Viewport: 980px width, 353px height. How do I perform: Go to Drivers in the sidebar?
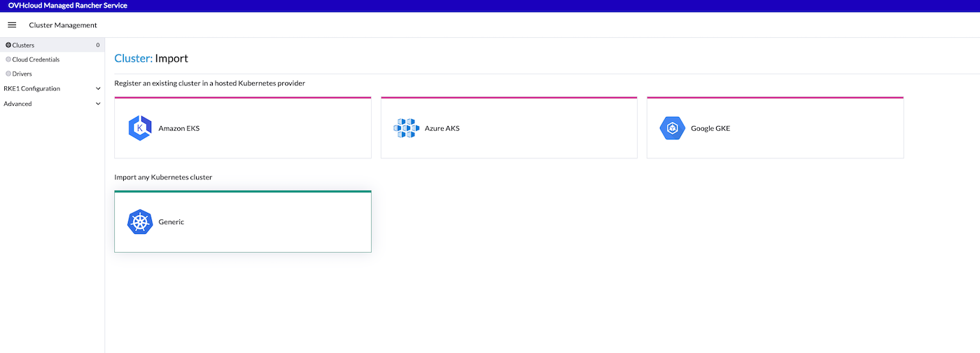(22, 74)
